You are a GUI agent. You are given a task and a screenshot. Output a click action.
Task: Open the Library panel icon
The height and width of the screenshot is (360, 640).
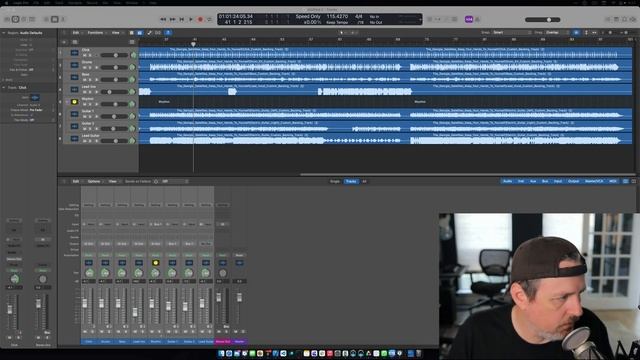(7, 19)
